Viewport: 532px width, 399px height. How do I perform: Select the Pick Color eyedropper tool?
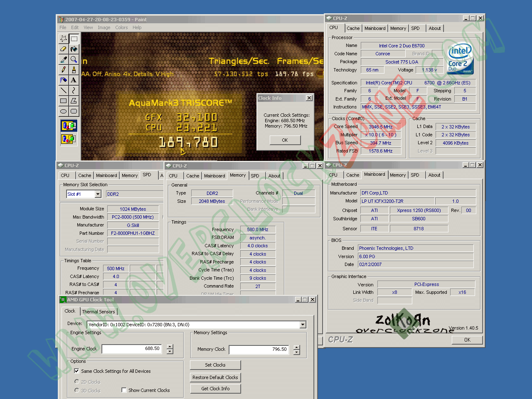coord(64,59)
